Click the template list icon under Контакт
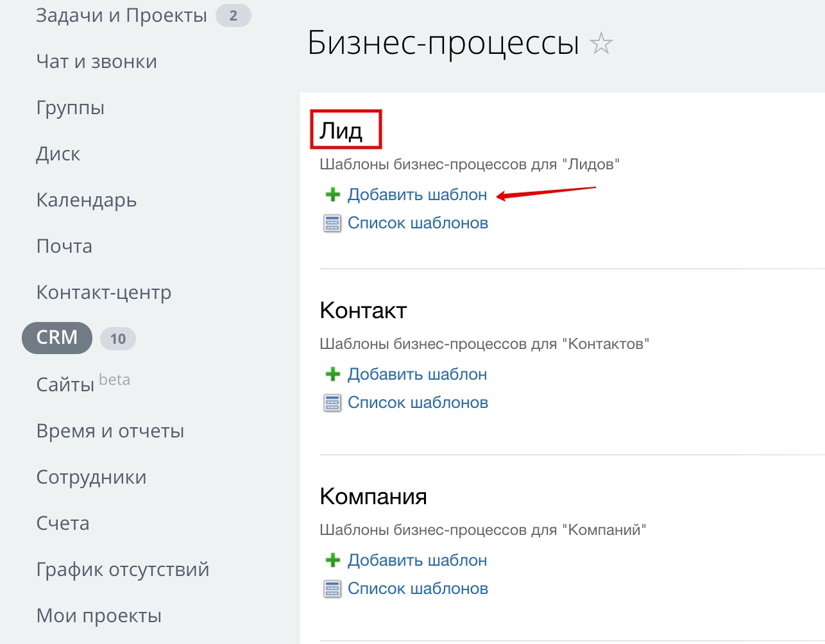825x644 pixels. click(x=332, y=403)
